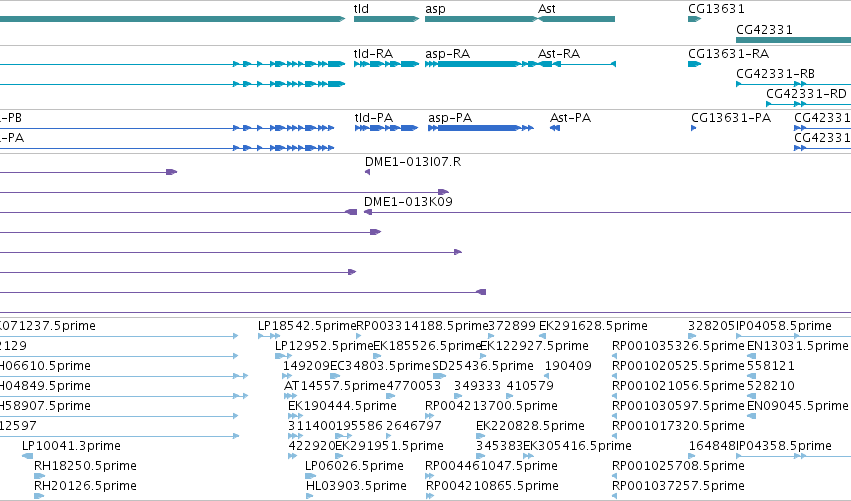Click the RP001021056.5prime EST label
Screen dimensions: 851x501
678,385
